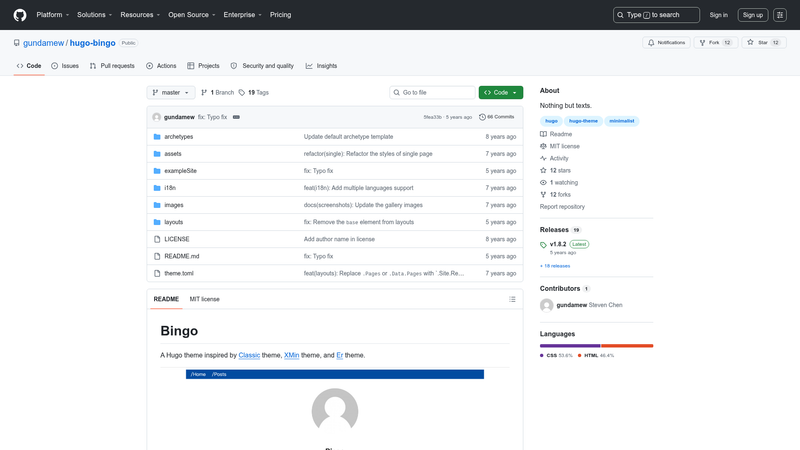The image size is (800, 450).
Task: Switch to the Pull requests tab
Action: [112, 66]
